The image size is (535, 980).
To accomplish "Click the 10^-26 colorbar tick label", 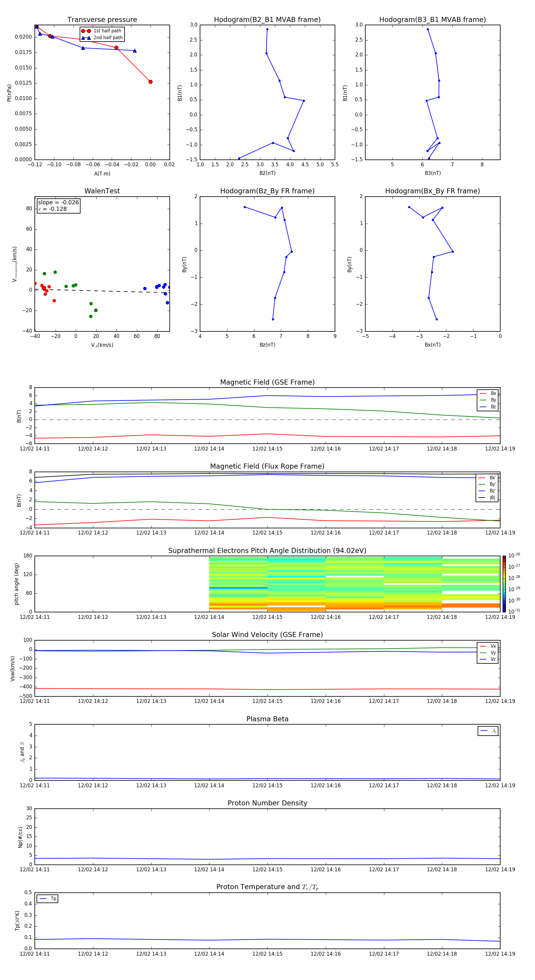I will tap(514, 555).
